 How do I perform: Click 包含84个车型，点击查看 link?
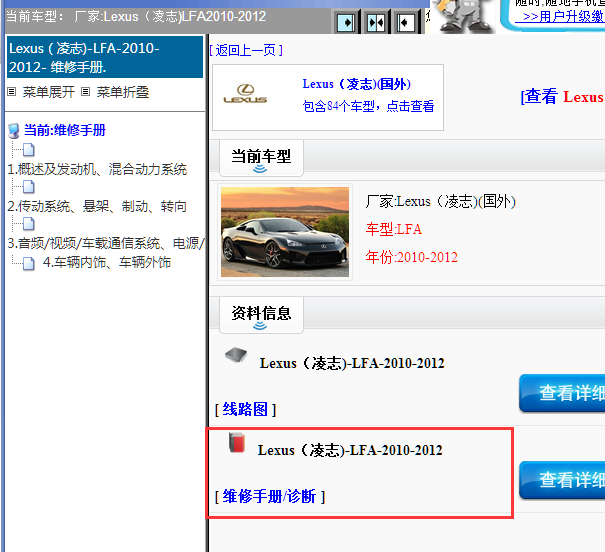click(368, 106)
